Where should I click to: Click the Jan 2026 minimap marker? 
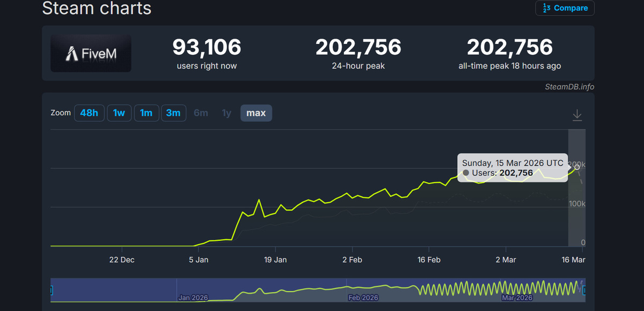tap(192, 298)
